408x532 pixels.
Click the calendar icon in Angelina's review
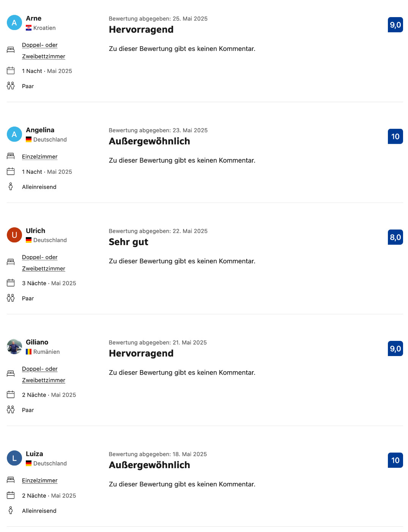pyautogui.click(x=11, y=171)
